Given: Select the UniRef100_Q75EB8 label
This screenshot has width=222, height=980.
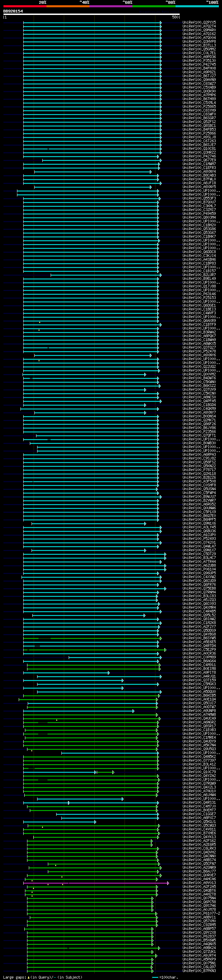Looking at the screenshot, I should click(x=199, y=589).
